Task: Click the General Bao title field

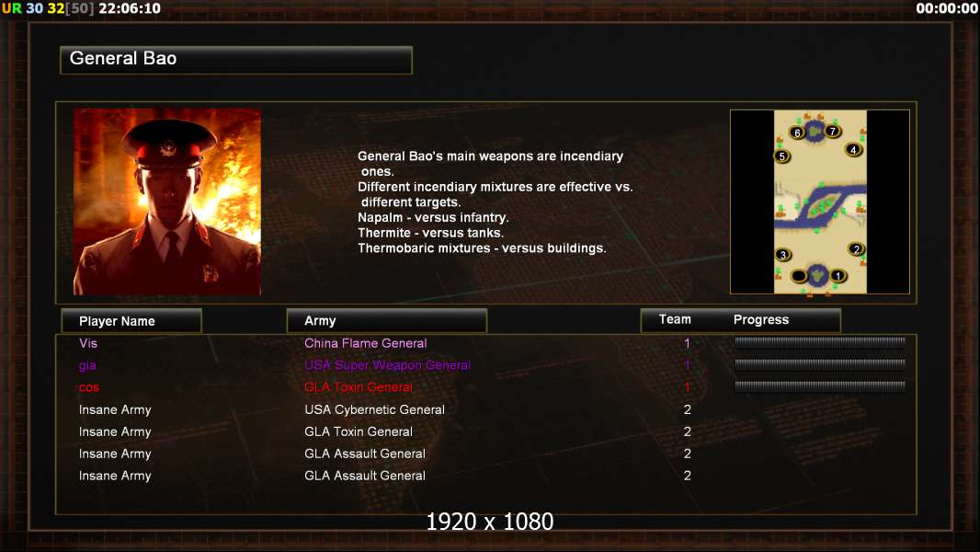Action: (236, 60)
